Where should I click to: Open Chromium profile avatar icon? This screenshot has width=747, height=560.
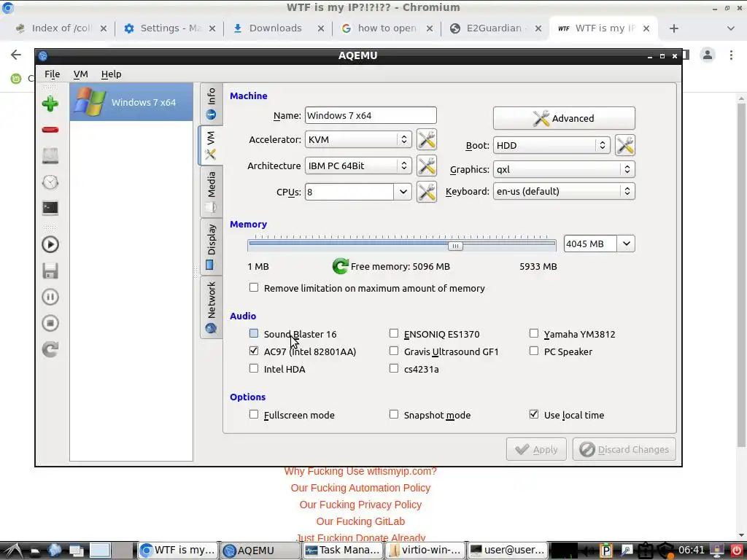[x=708, y=55]
